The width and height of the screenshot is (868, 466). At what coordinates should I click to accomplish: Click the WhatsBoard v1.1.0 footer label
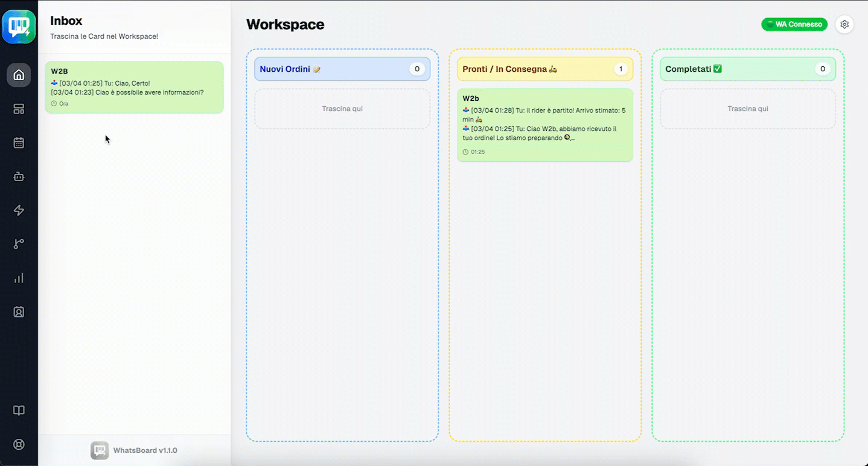click(145, 450)
